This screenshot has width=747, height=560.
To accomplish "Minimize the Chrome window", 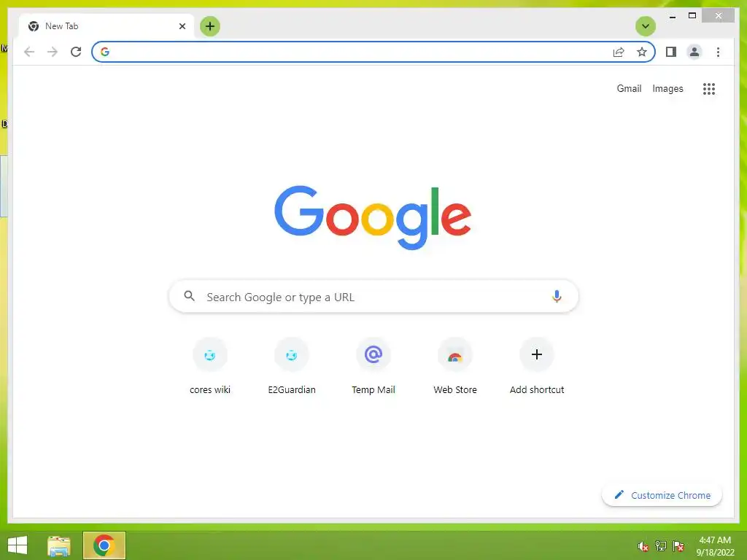I will coord(672,16).
